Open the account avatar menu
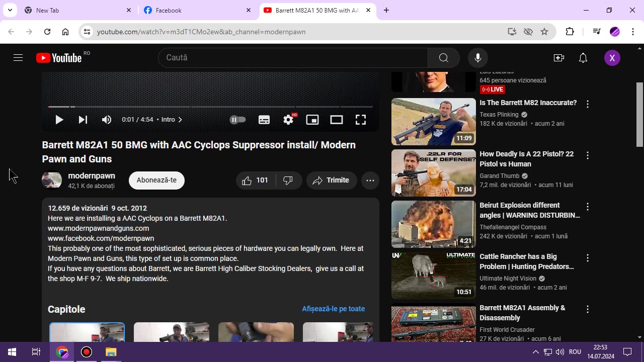The image size is (644, 362). [612, 58]
